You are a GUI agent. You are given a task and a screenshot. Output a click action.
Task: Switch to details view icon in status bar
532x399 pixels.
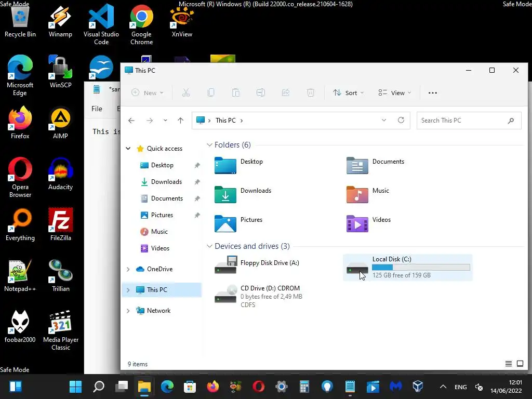508,364
